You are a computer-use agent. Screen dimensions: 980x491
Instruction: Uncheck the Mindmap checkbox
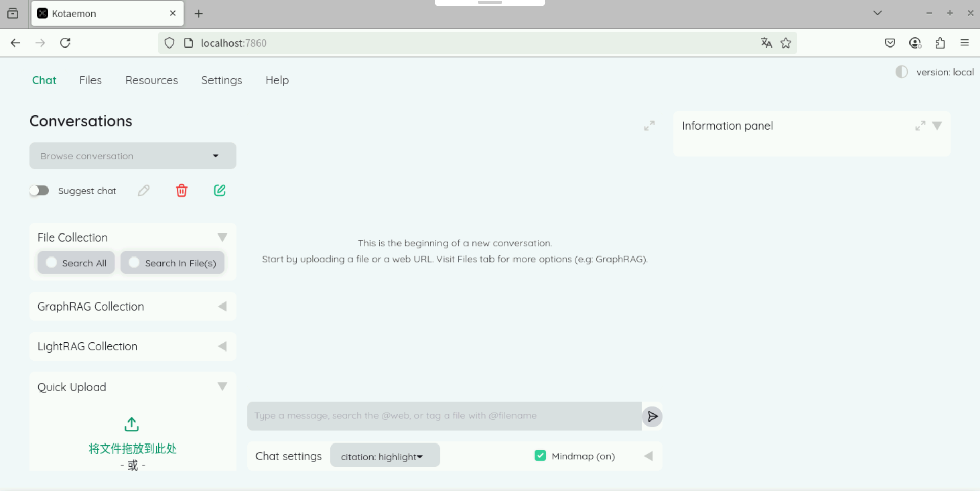[540, 455]
